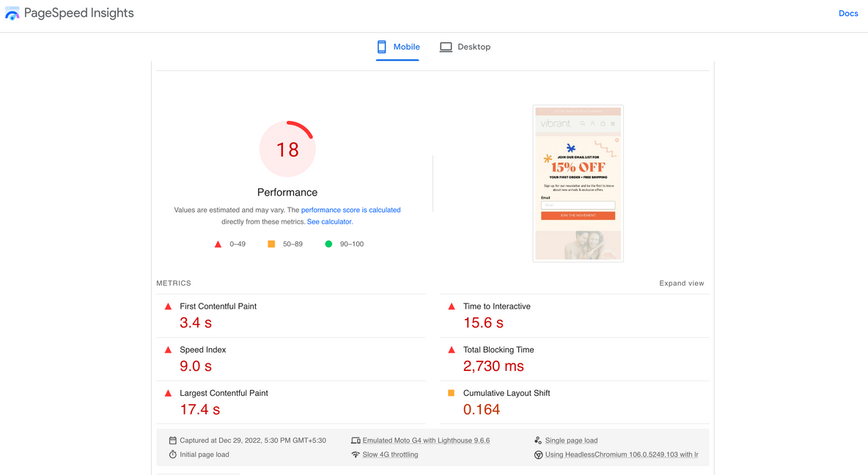Click the orange square beside Cumulative Layout Shift

[x=451, y=393]
